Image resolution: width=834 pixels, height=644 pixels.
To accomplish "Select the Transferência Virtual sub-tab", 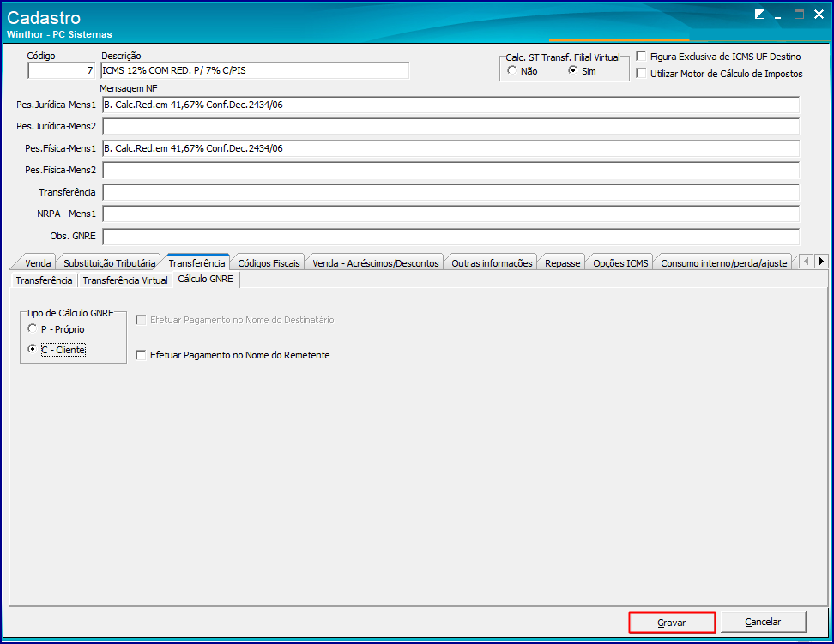I will (125, 280).
